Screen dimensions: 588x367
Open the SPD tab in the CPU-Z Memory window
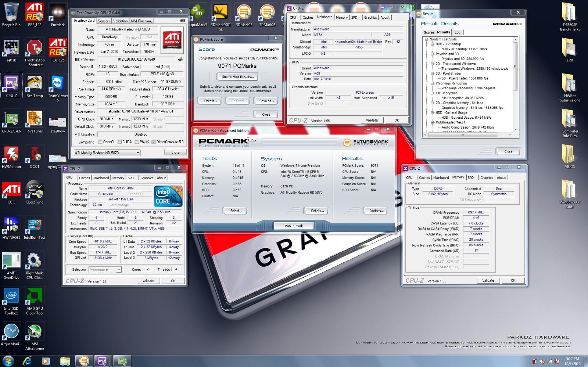click(x=470, y=177)
